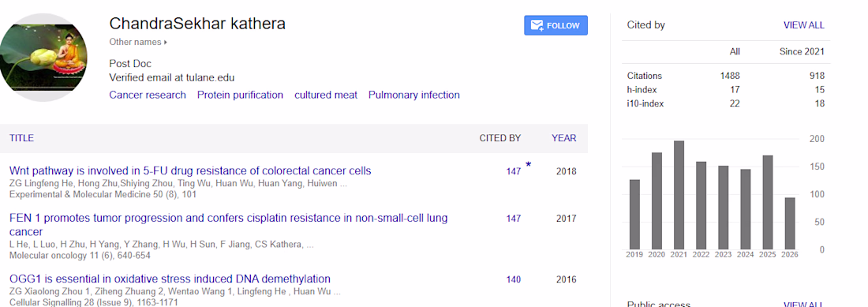This screenshot has width=868, height=307.
Task: Click the 2022 bar in the citations chart
Action: [701, 206]
